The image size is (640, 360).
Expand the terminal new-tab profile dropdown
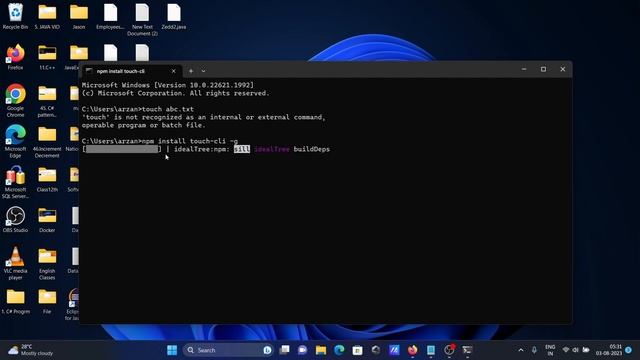click(203, 71)
